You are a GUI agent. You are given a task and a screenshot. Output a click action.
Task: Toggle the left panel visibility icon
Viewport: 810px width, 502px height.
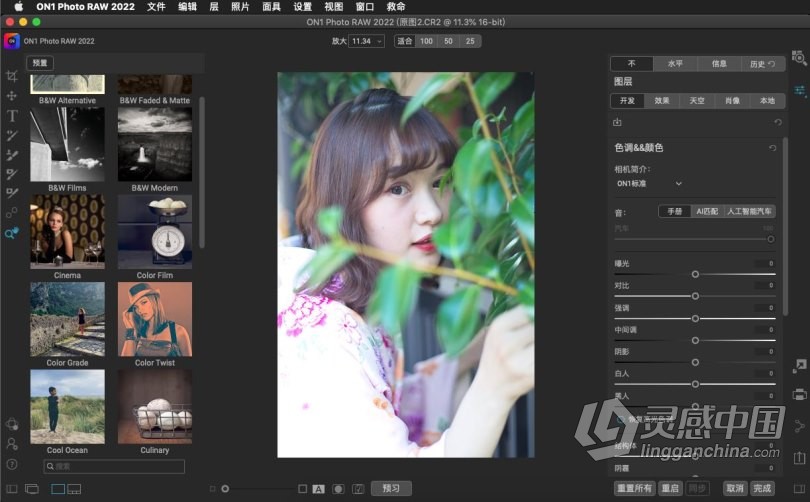click(x=11, y=489)
